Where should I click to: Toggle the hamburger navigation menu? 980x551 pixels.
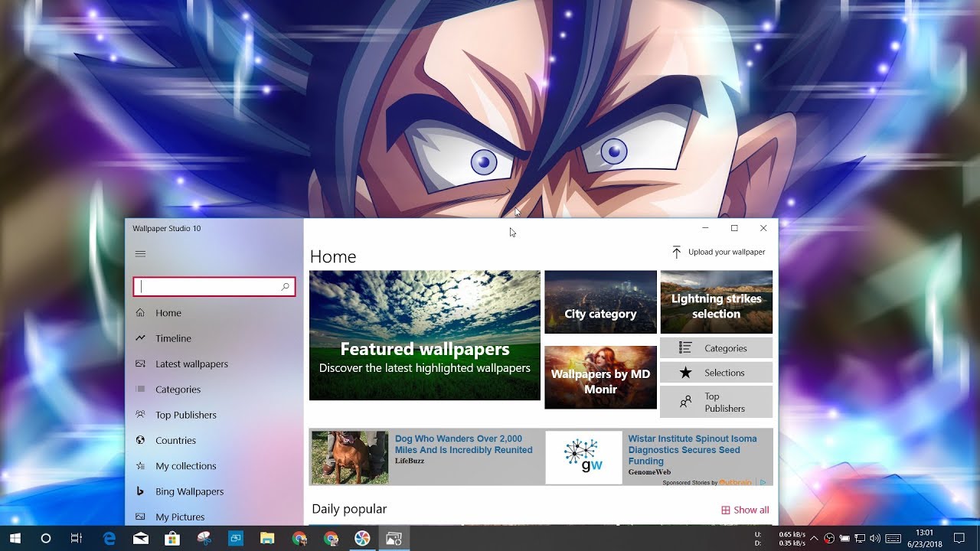point(140,254)
